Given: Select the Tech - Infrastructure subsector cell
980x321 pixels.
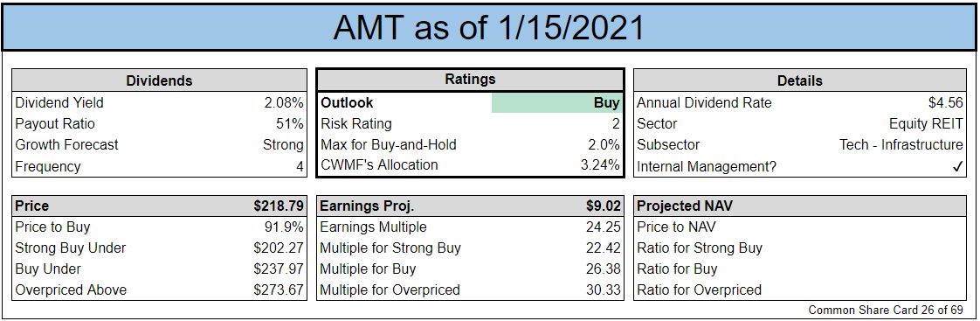Looking at the screenshot, I should click(901, 144).
